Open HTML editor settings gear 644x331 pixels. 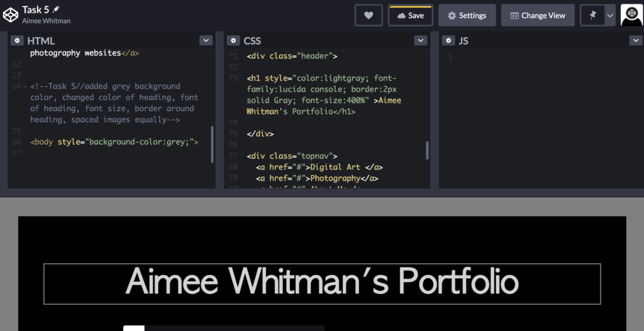coord(16,40)
